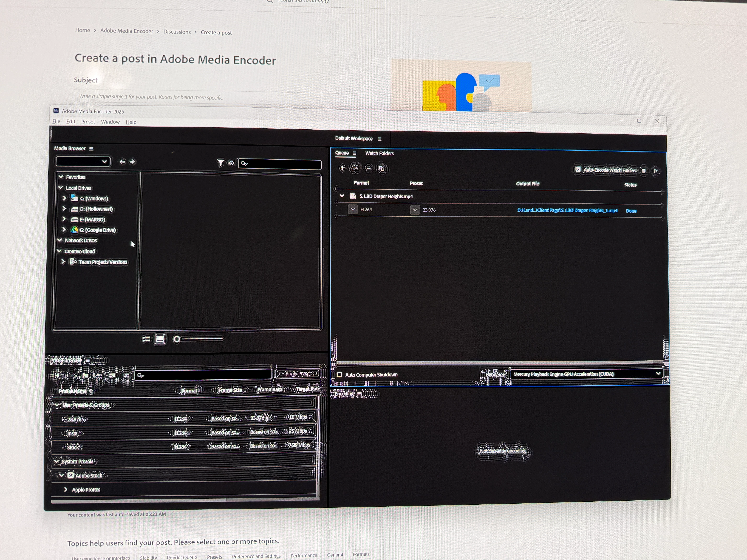Image resolution: width=747 pixels, height=560 pixels.
Task: Open the output file path link
Action: pyautogui.click(x=567, y=210)
